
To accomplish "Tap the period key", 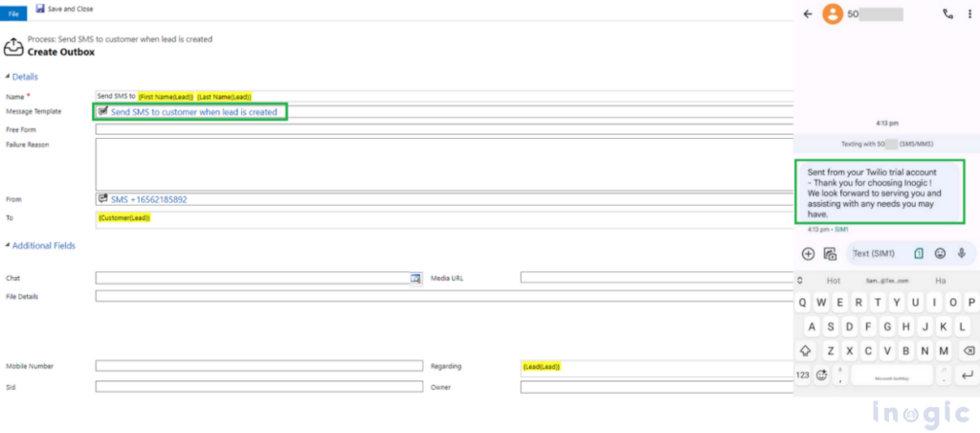I will point(943,376).
